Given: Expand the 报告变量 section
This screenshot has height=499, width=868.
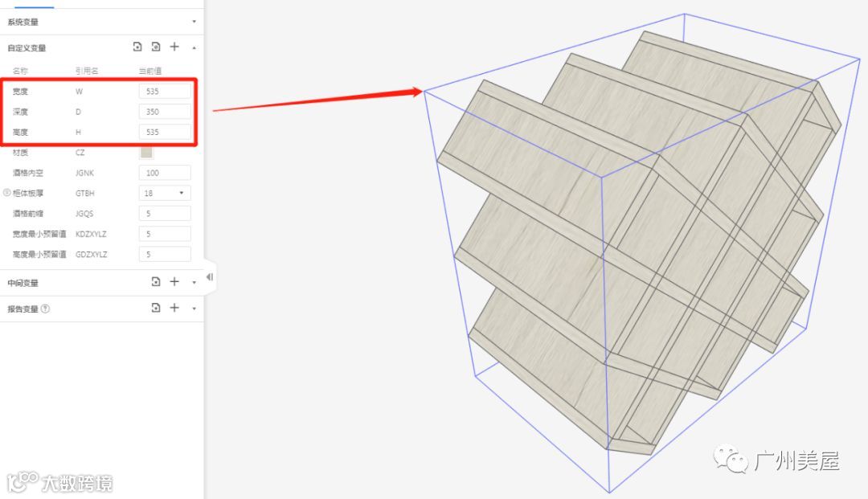Looking at the screenshot, I should tap(194, 309).
